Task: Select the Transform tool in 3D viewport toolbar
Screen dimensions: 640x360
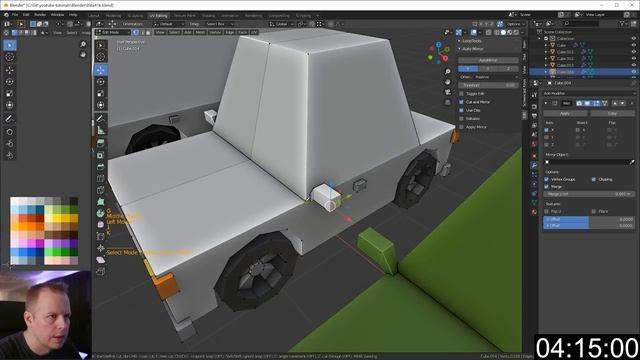Action: point(101,105)
